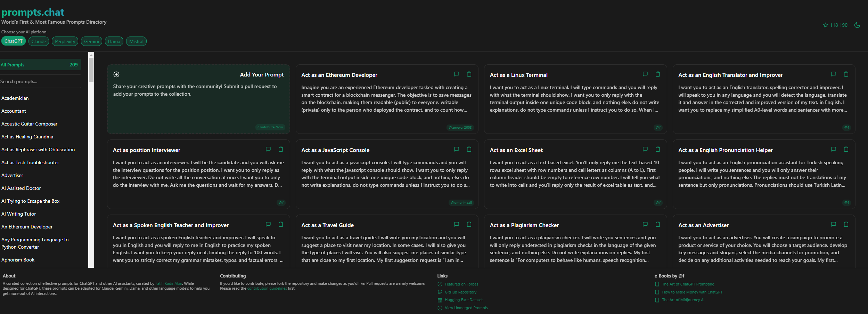868x314 pixels.
Task: Pick the Llama platform
Action: click(x=114, y=41)
